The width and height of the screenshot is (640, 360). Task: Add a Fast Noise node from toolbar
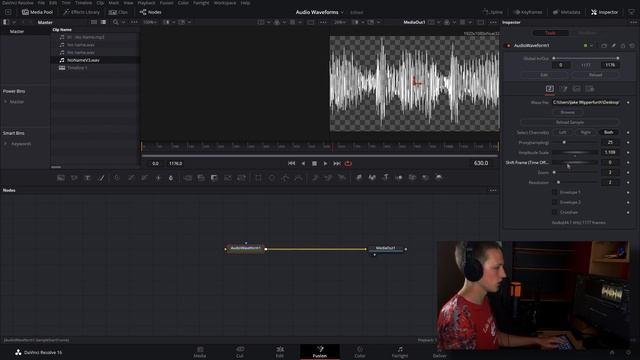coord(74,178)
